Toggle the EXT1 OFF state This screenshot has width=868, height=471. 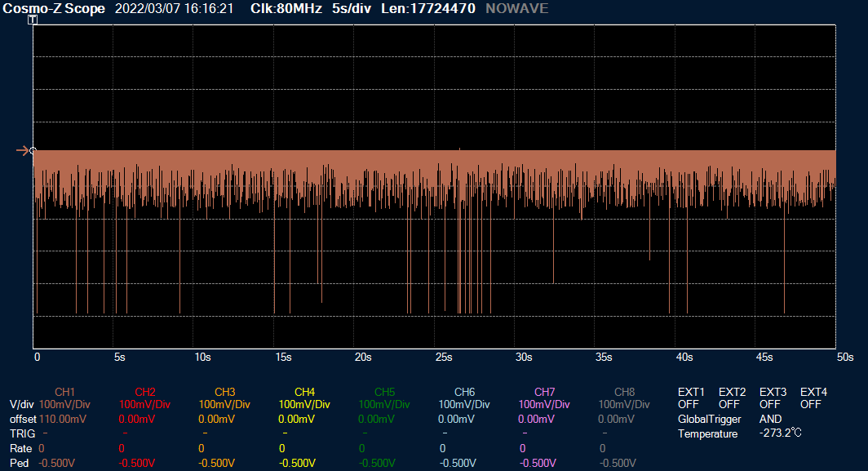(x=690, y=404)
